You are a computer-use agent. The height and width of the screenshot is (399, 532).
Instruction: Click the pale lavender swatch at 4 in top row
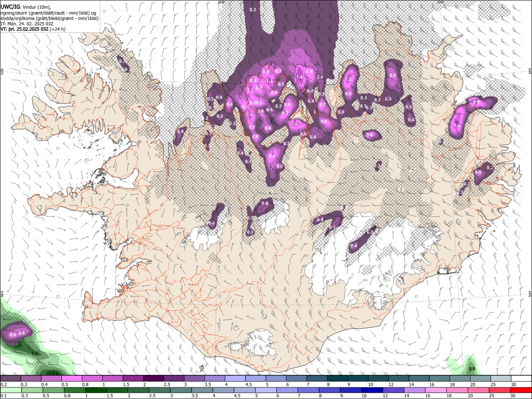pos(235,378)
